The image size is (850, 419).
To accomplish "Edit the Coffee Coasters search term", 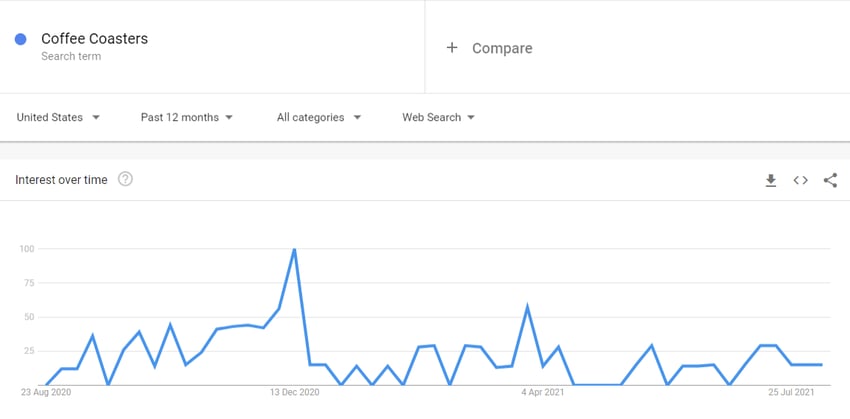I will tap(94, 39).
